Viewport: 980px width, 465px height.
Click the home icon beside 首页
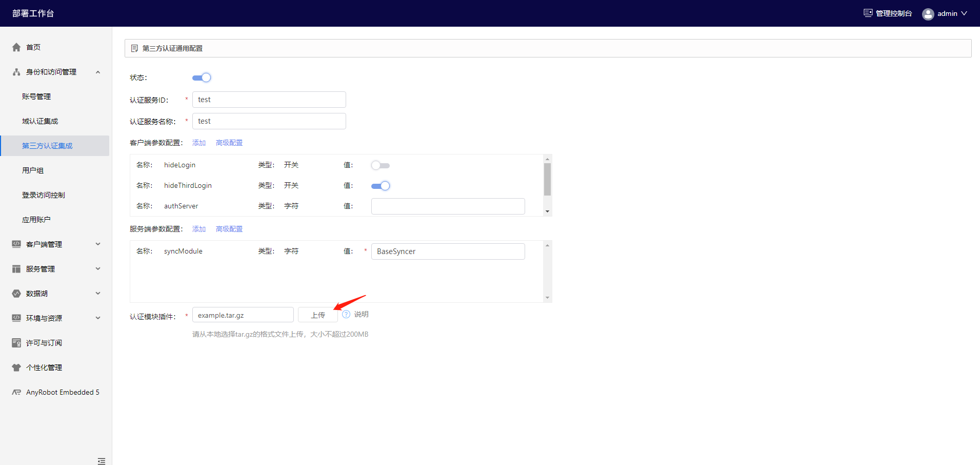pos(16,47)
